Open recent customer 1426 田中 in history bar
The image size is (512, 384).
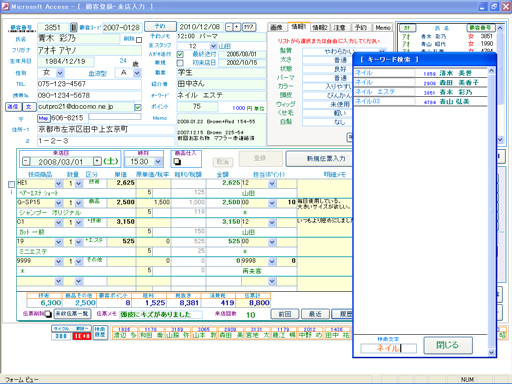point(336,333)
